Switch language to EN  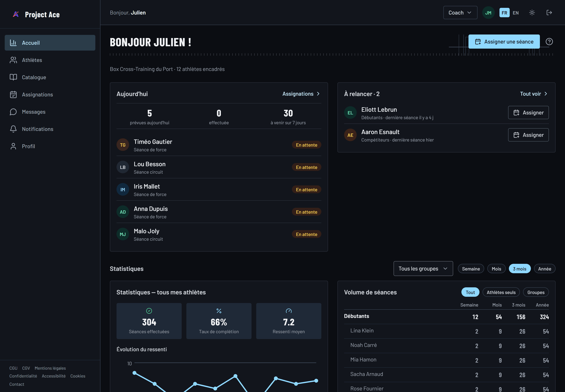point(516,13)
